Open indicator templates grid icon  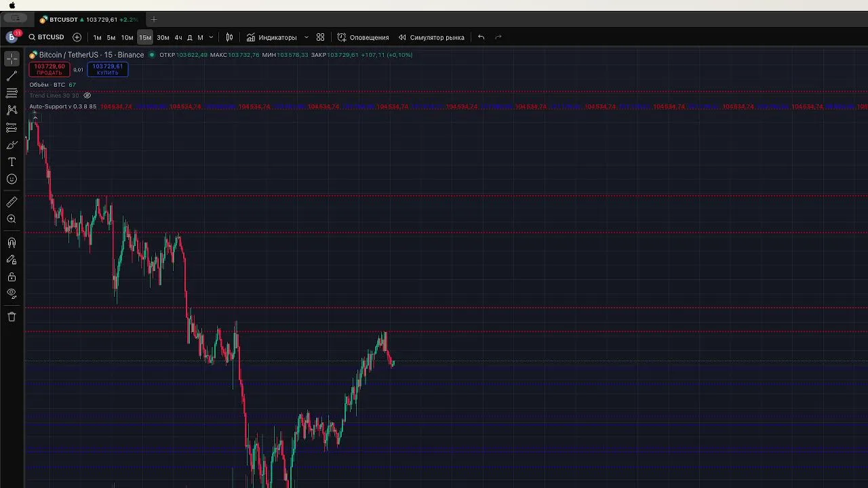(x=321, y=37)
